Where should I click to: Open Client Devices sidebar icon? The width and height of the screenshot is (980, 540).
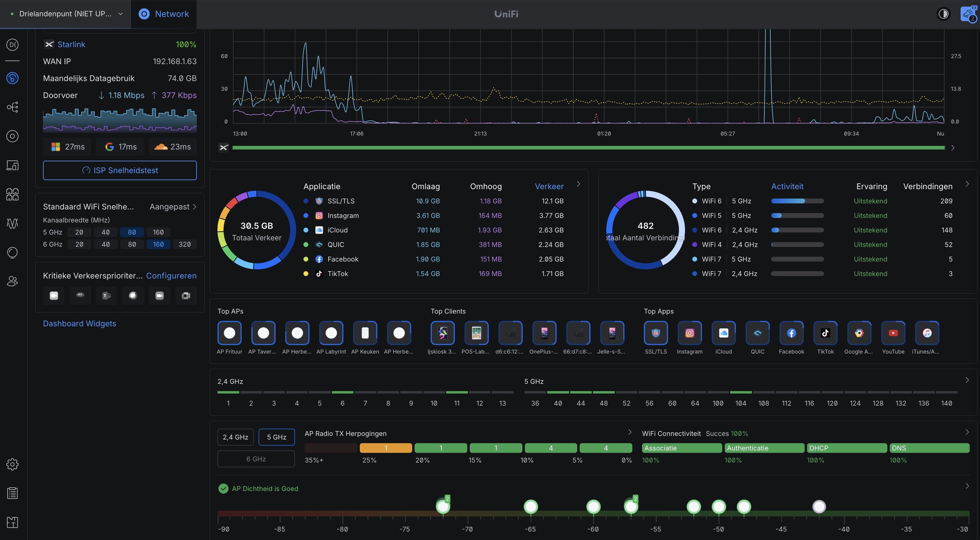click(x=12, y=165)
